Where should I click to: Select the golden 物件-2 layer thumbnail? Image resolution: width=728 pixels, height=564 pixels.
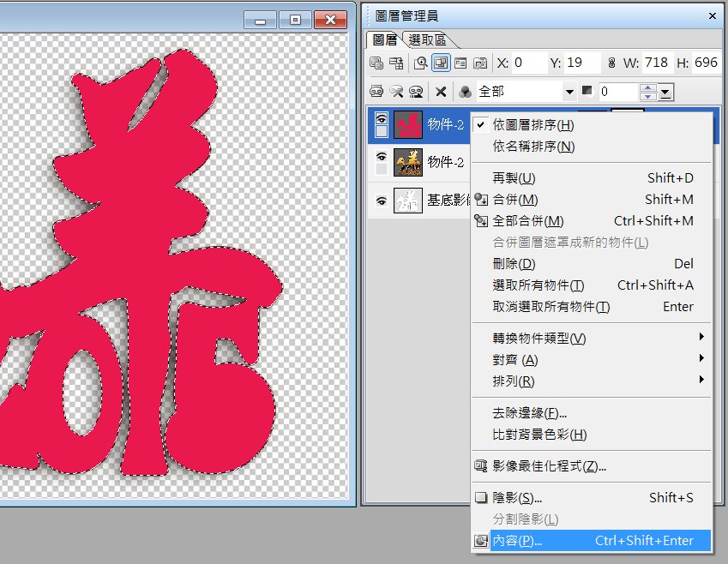coord(408,163)
